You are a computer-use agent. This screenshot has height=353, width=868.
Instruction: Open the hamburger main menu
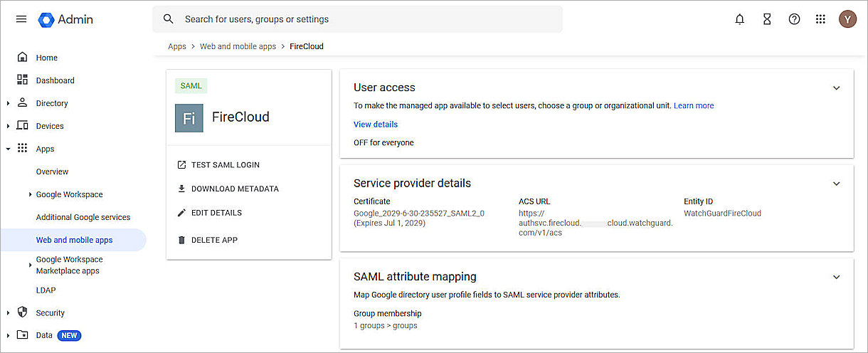coord(21,19)
